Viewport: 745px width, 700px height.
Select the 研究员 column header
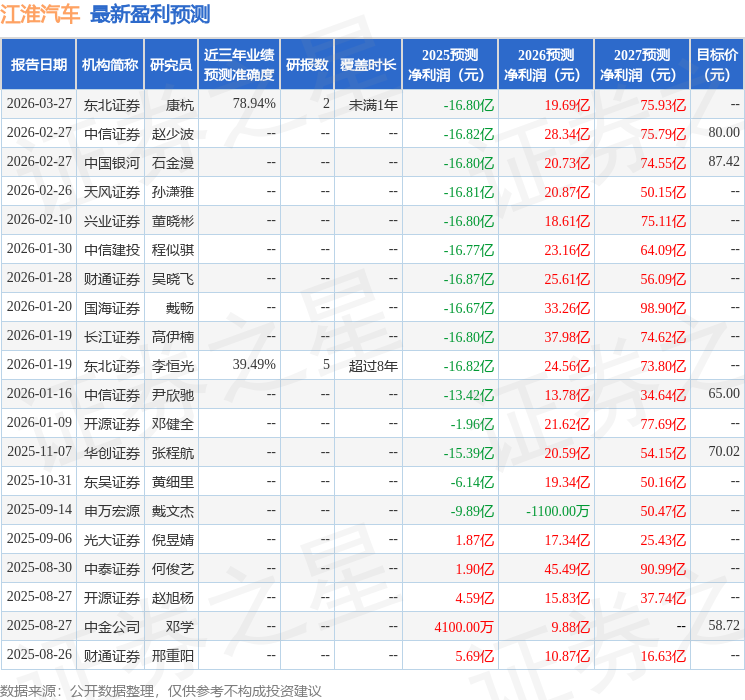(x=171, y=64)
